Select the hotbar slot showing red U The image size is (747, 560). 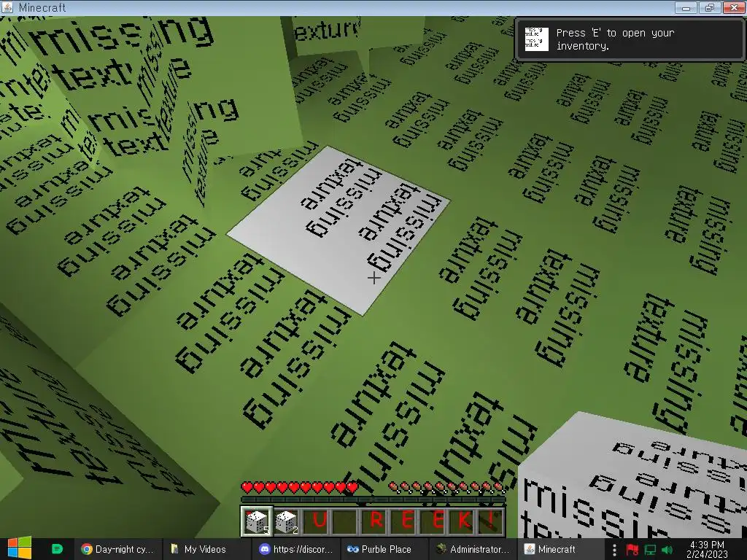point(316,521)
